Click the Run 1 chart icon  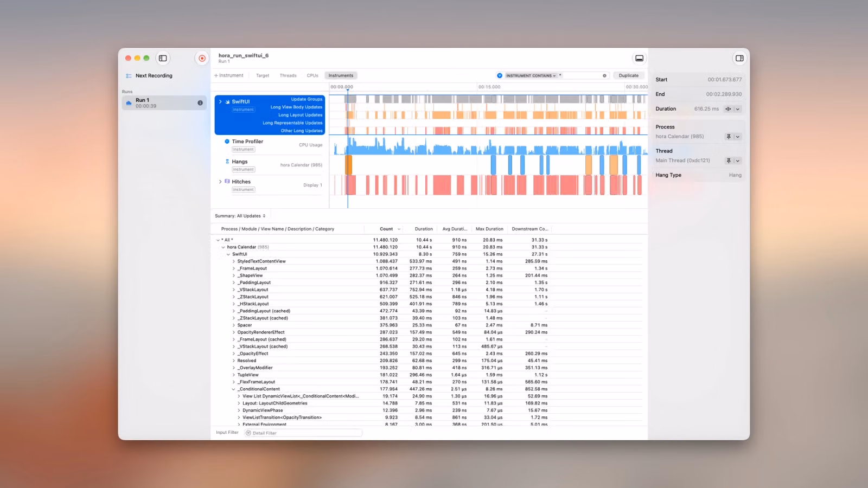[129, 102]
